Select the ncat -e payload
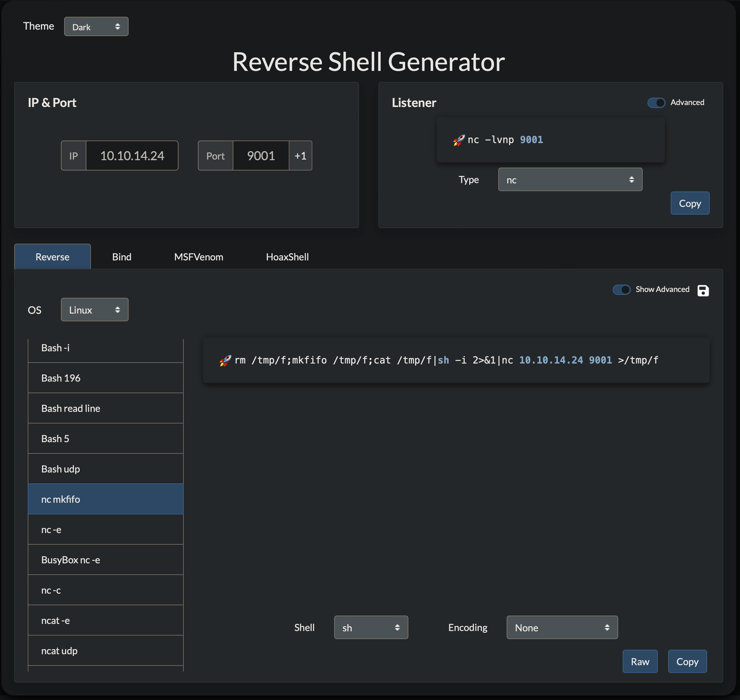Image resolution: width=740 pixels, height=700 pixels. pos(105,620)
